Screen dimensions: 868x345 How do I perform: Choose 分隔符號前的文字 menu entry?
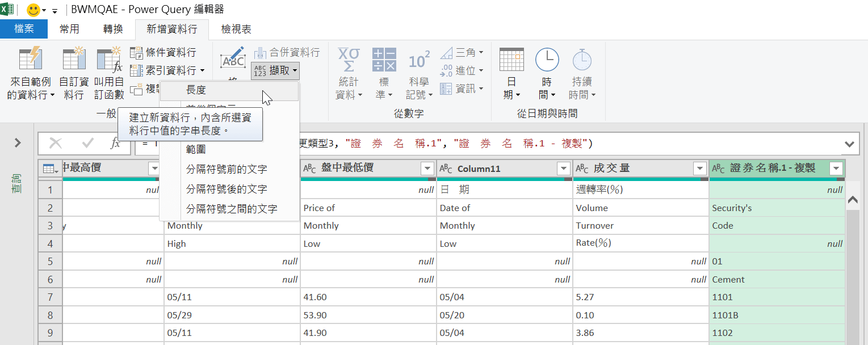point(229,169)
